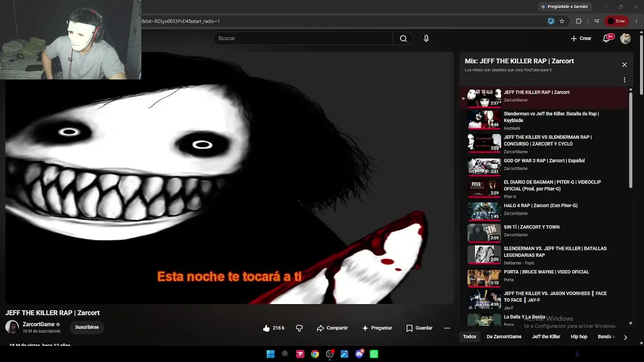Select the Todos filter chip
Viewport: 644px width, 362px height.
[x=469, y=337]
